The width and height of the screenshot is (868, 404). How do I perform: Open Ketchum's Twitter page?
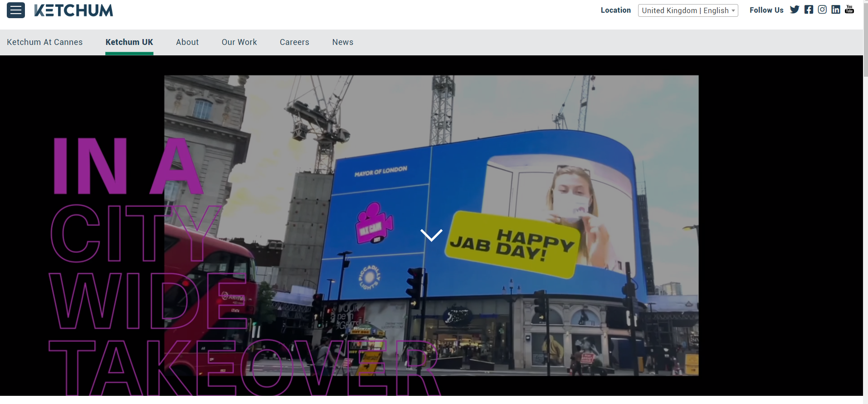pyautogui.click(x=795, y=10)
